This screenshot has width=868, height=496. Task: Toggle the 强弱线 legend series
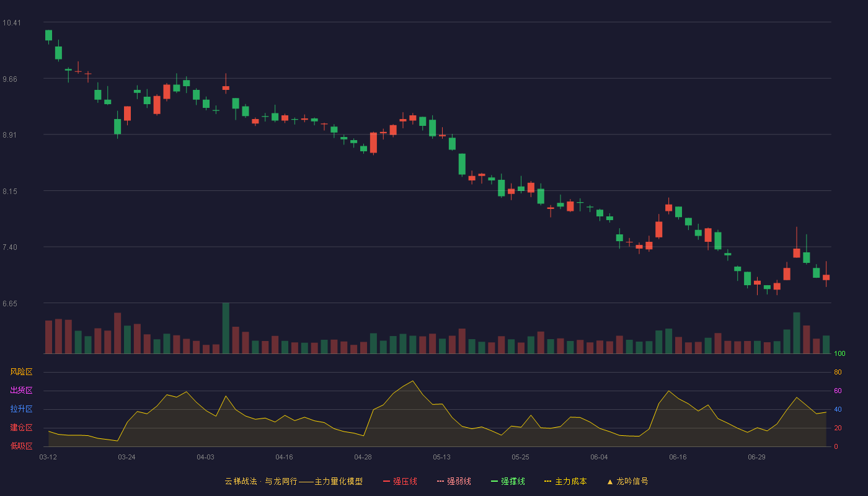point(454,481)
